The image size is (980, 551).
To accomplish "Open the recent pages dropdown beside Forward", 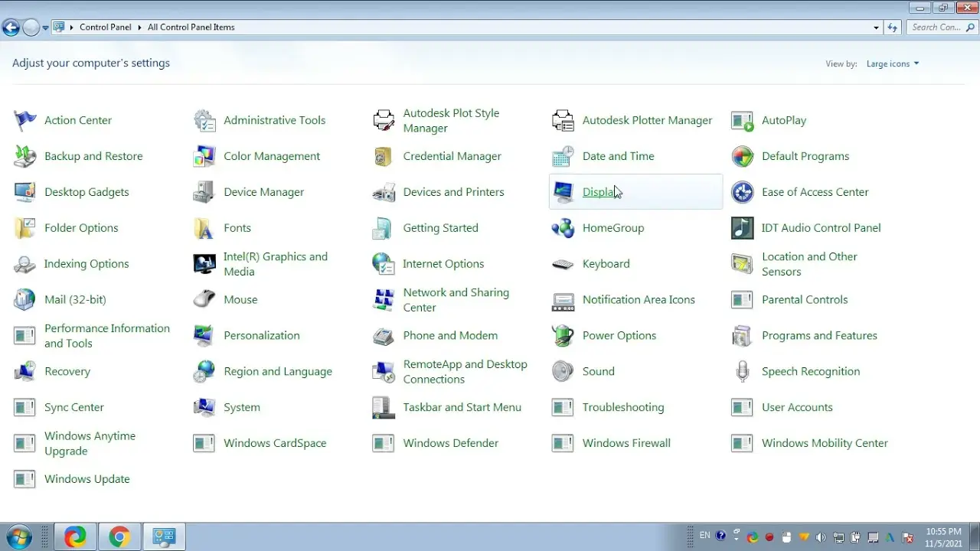I will (x=45, y=28).
